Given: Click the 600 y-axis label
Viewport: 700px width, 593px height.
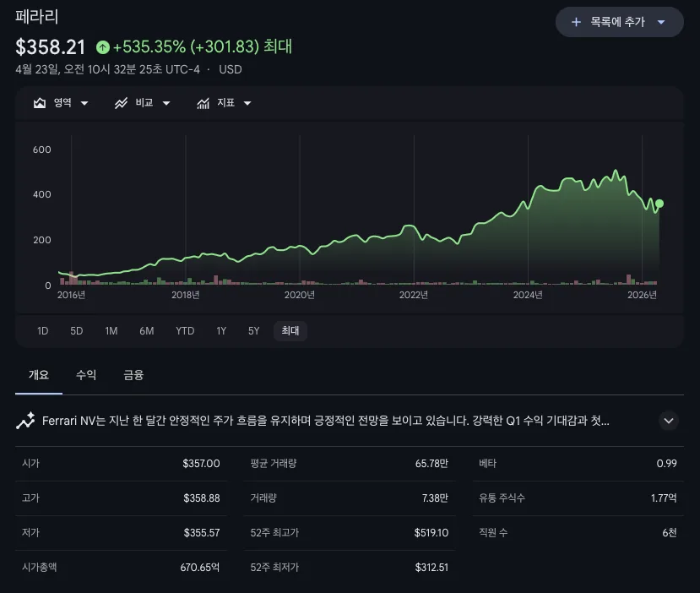Looking at the screenshot, I should pyautogui.click(x=42, y=150).
